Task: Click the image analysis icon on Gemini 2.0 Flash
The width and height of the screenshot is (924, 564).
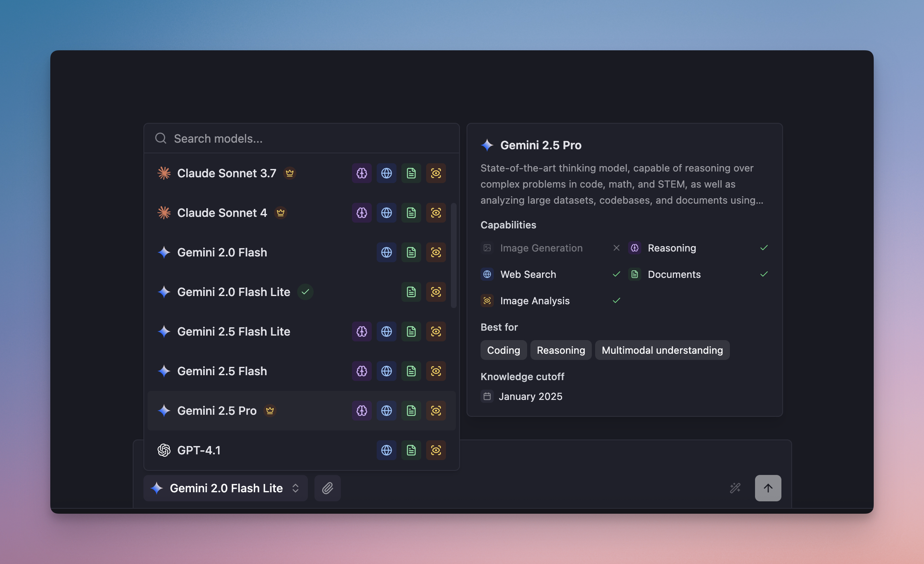Action: (436, 252)
